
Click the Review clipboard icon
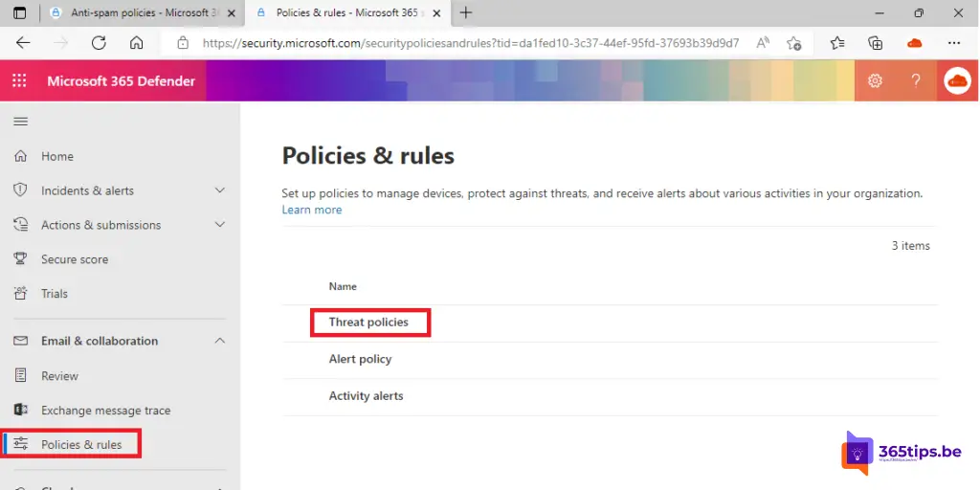click(x=21, y=375)
